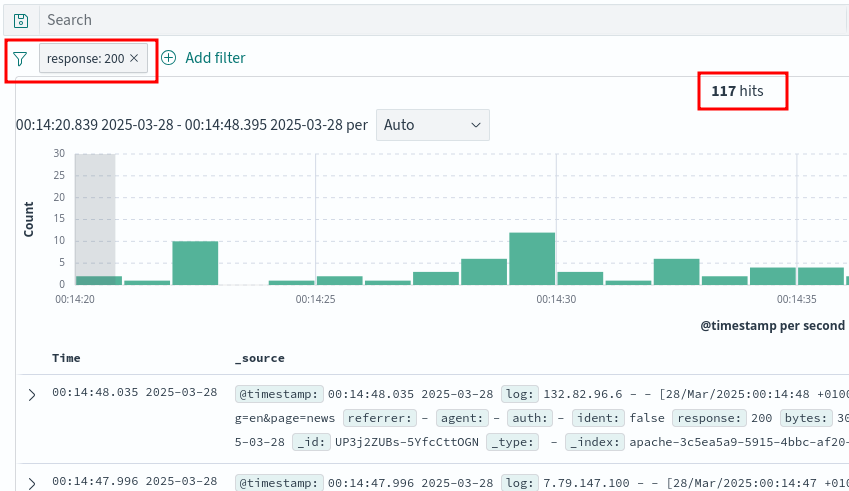Click the tallest histogram bar near 00:14:29
The height and width of the screenshot is (491, 849).
pyautogui.click(x=532, y=259)
